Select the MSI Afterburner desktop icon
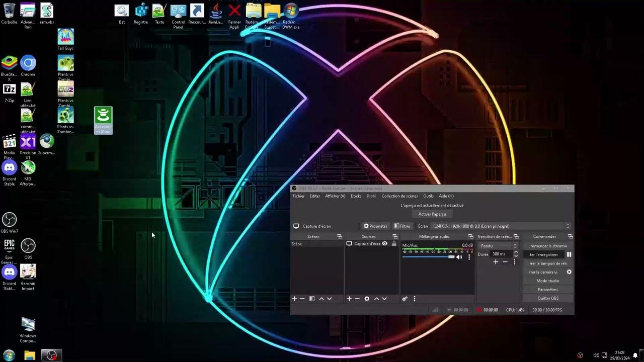 [x=28, y=173]
